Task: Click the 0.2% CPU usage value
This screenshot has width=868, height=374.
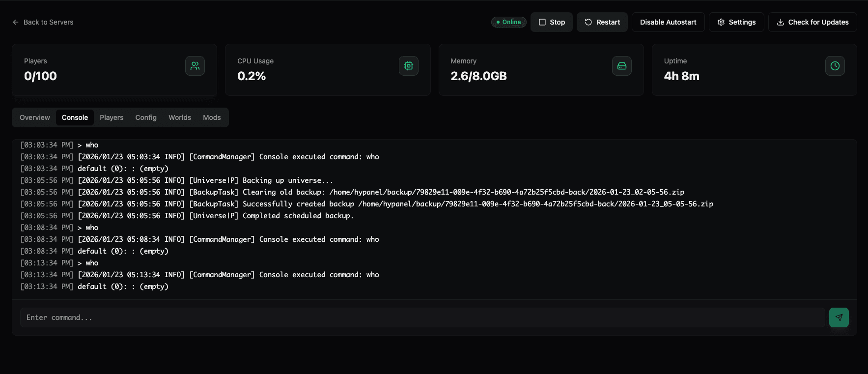Action: [x=252, y=76]
